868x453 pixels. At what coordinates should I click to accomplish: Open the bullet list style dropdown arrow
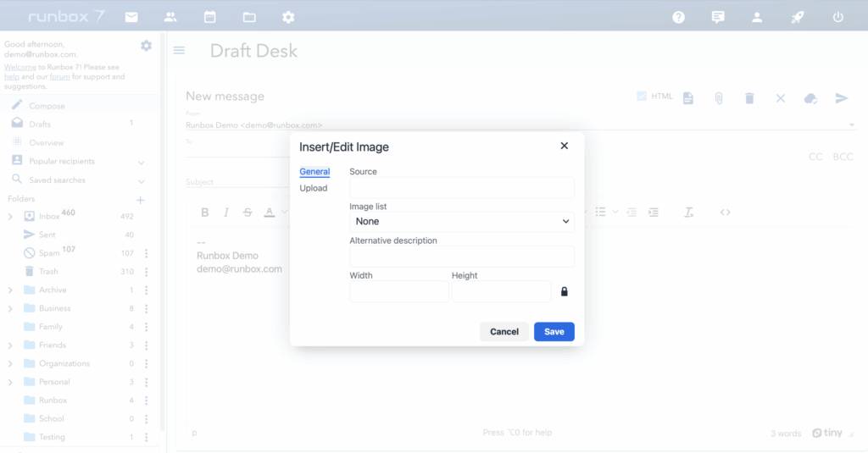(x=615, y=212)
